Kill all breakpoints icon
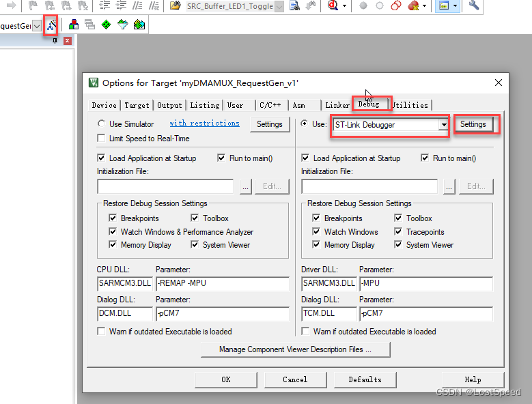The width and height of the screenshot is (532, 404). point(413,5)
